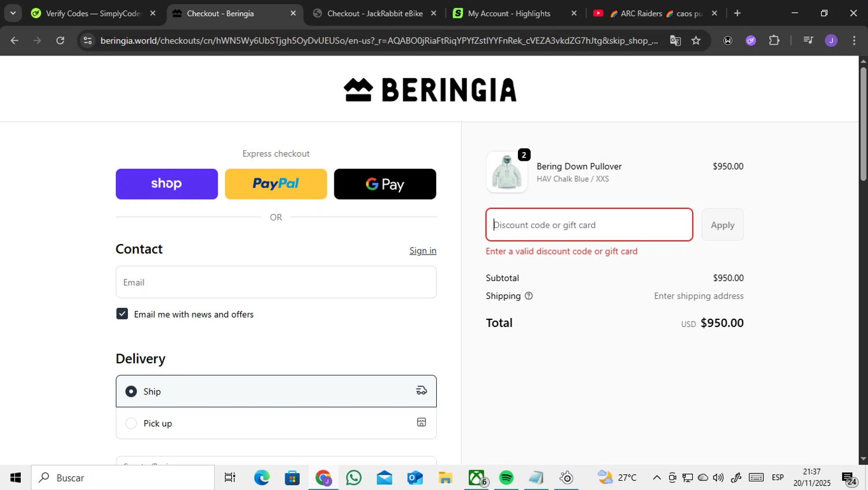This screenshot has width=868, height=490.
Task: Bookmark this page with star icon
Action: [x=696, y=40]
